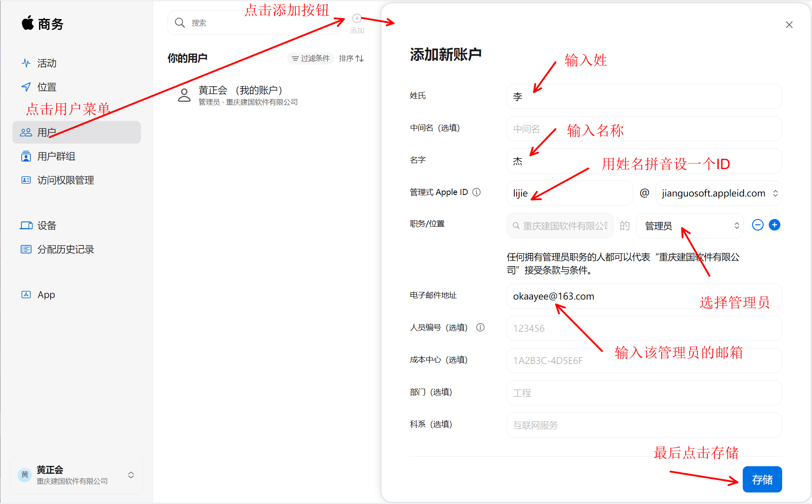Image resolution: width=812 pixels, height=504 pixels.
Task: Expand the 黄正会 account switcher
Action: tap(131, 475)
